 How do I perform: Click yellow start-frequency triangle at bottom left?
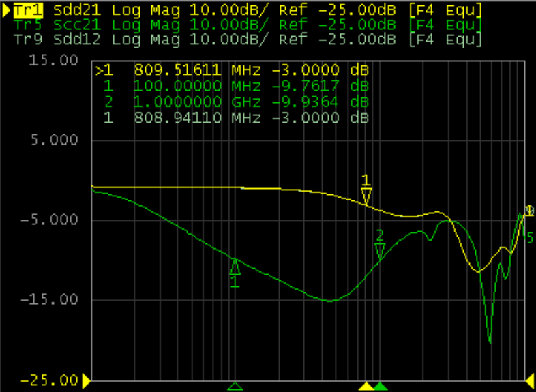tap(87, 380)
